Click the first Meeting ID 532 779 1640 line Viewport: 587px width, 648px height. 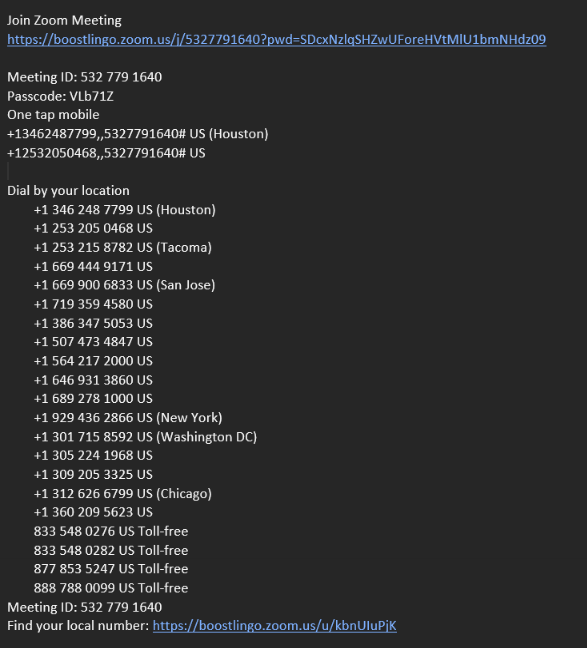[x=84, y=77]
